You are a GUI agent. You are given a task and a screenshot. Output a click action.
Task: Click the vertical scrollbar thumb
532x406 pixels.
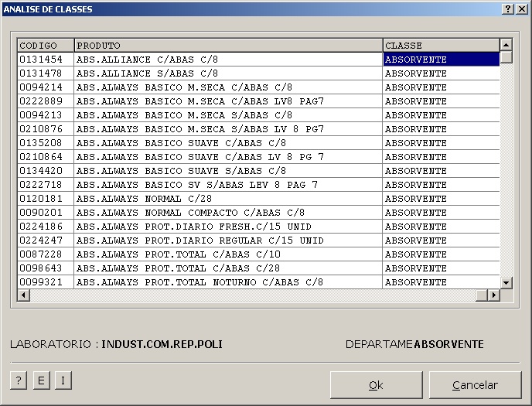[506, 57]
